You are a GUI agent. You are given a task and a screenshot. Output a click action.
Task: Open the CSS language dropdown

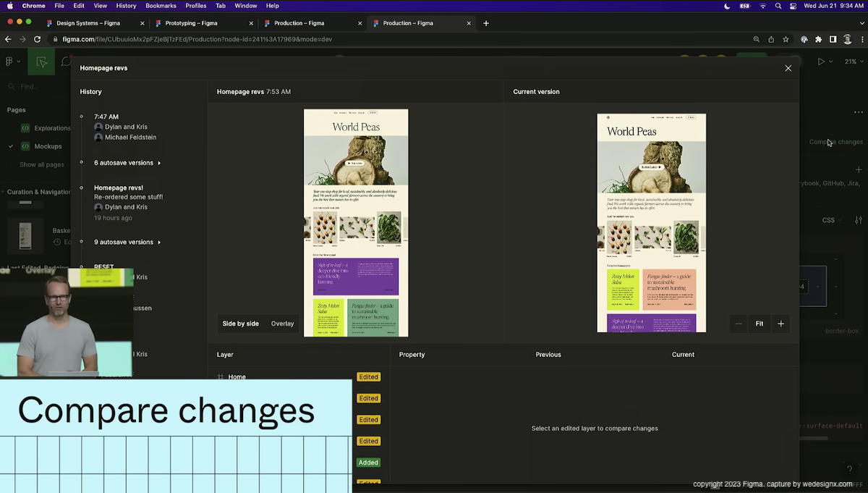830,219
